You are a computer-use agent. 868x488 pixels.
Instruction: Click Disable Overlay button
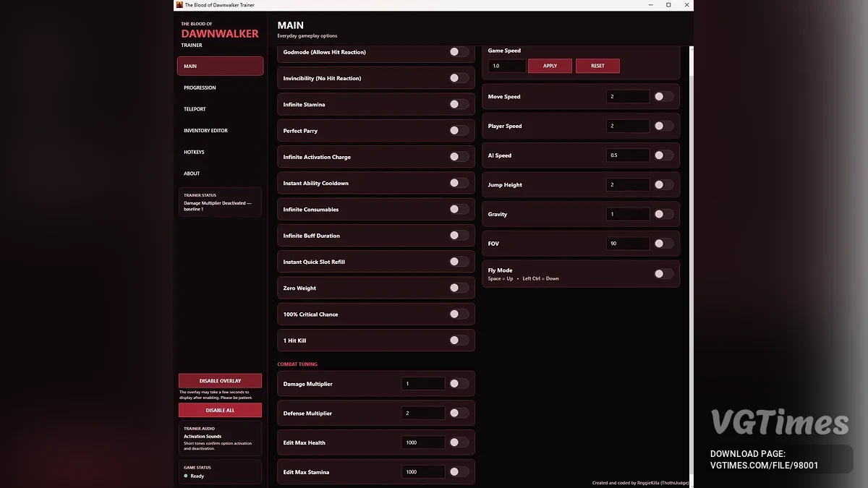220,381
